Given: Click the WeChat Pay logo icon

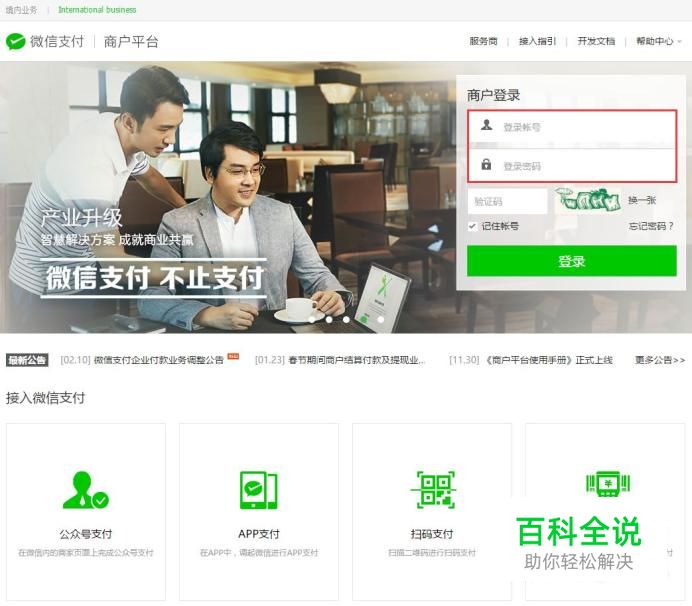Looking at the screenshot, I should 15,41.
